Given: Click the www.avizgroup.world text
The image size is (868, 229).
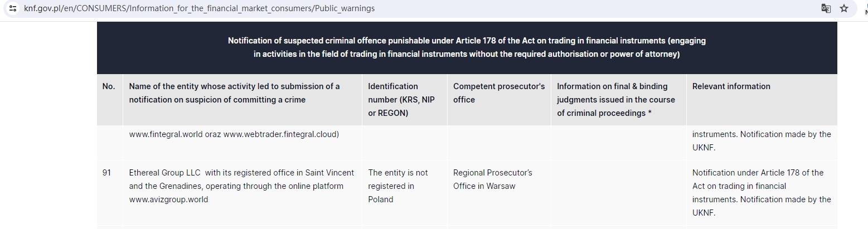Looking at the screenshot, I should (168, 199).
